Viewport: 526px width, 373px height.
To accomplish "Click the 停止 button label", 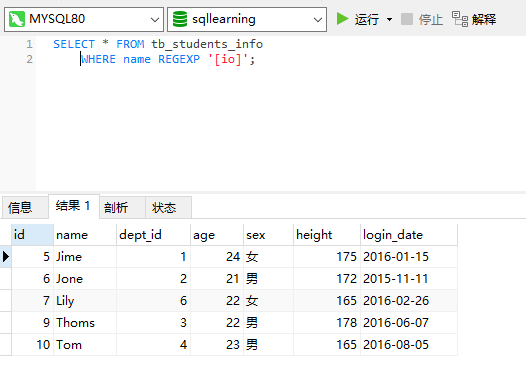I will click(x=431, y=19).
